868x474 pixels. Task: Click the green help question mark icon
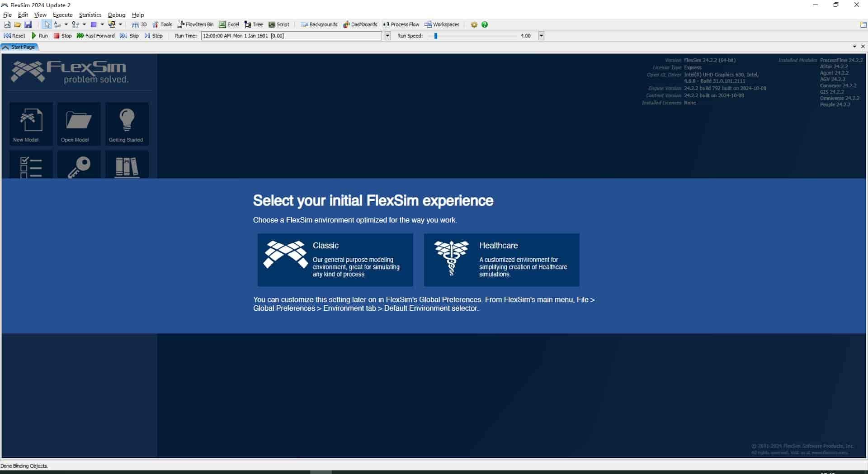tap(485, 24)
